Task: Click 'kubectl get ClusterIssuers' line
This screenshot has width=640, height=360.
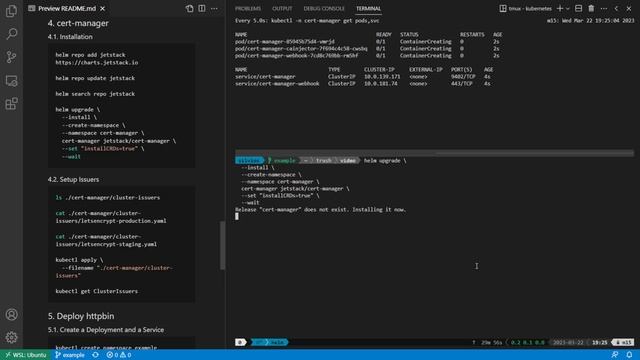Action: [x=97, y=291]
